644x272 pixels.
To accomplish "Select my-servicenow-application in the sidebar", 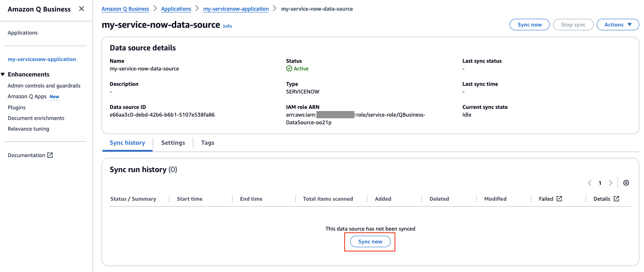I will (x=42, y=59).
